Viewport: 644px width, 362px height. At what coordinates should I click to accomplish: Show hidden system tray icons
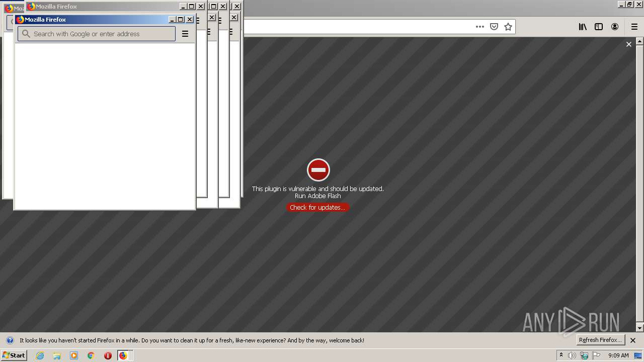click(561, 355)
